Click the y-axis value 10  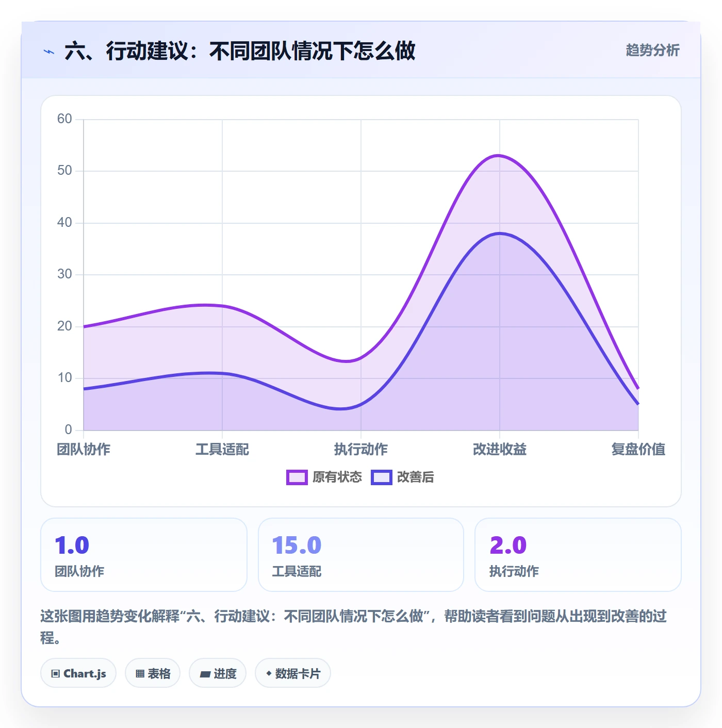[x=64, y=378]
